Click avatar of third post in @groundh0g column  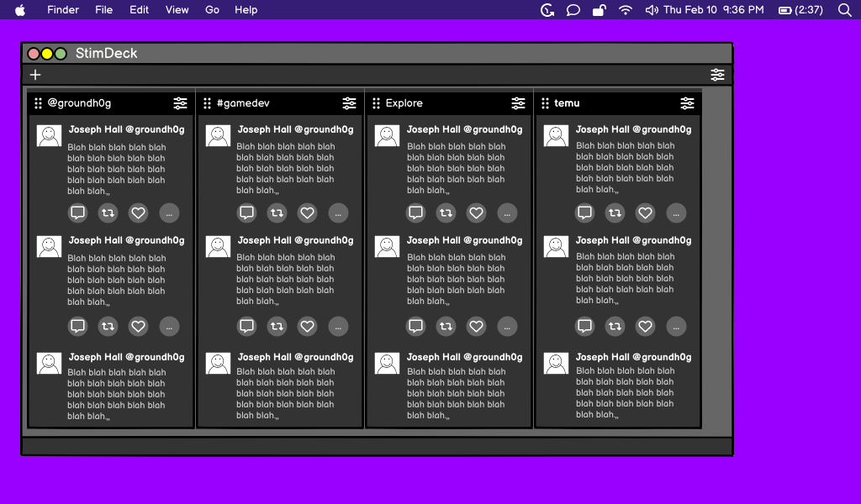50,363
